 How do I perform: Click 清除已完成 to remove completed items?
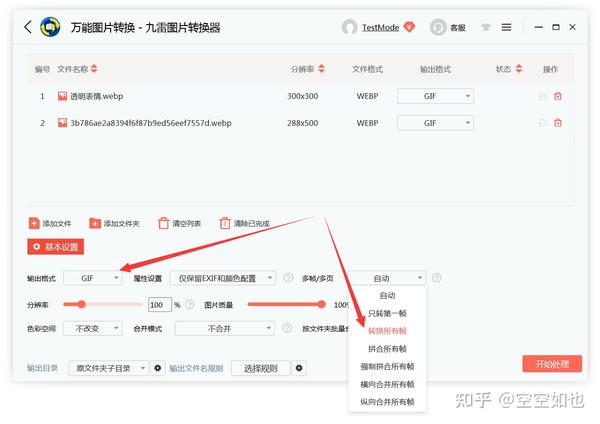pyautogui.click(x=245, y=223)
